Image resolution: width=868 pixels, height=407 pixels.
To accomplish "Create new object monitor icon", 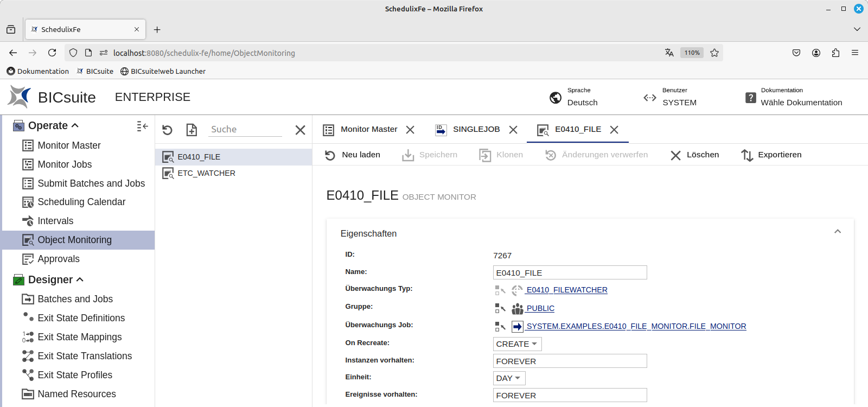I will coord(192,130).
